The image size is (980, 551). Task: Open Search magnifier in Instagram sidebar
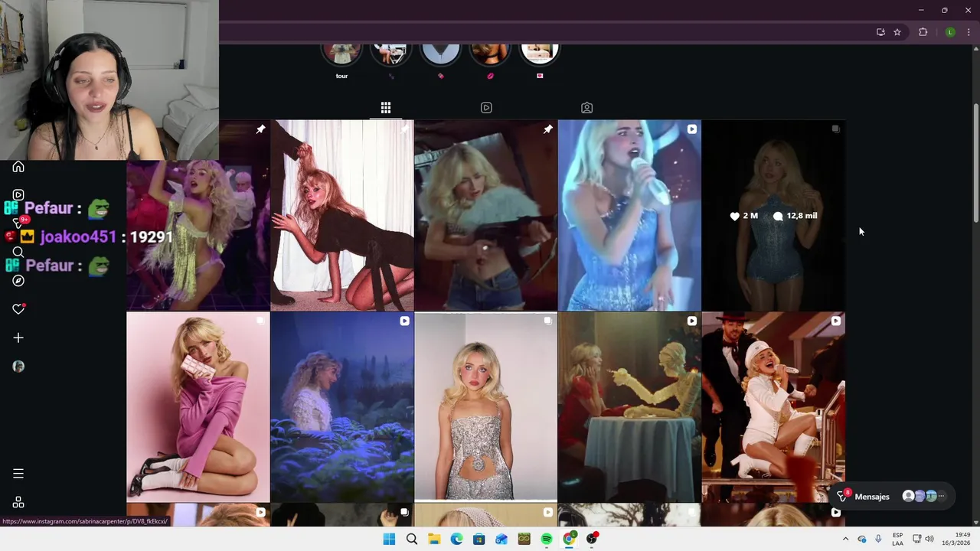(x=18, y=253)
